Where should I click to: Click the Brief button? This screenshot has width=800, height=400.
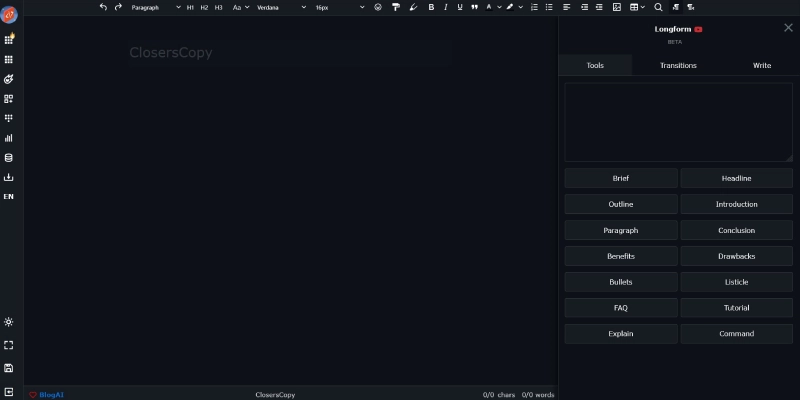[x=621, y=178]
